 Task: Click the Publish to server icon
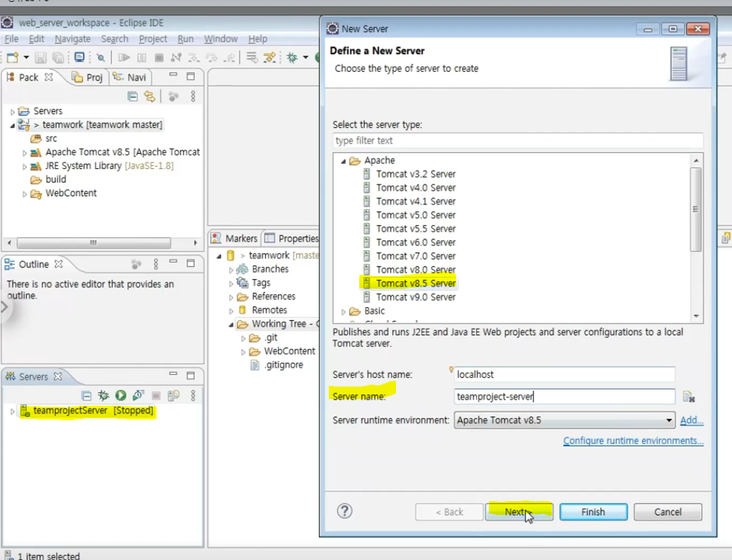173,396
